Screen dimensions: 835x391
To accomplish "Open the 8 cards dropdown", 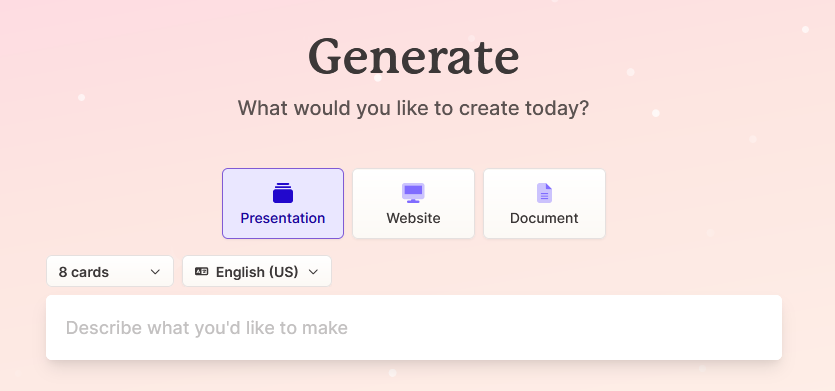I will (110, 271).
